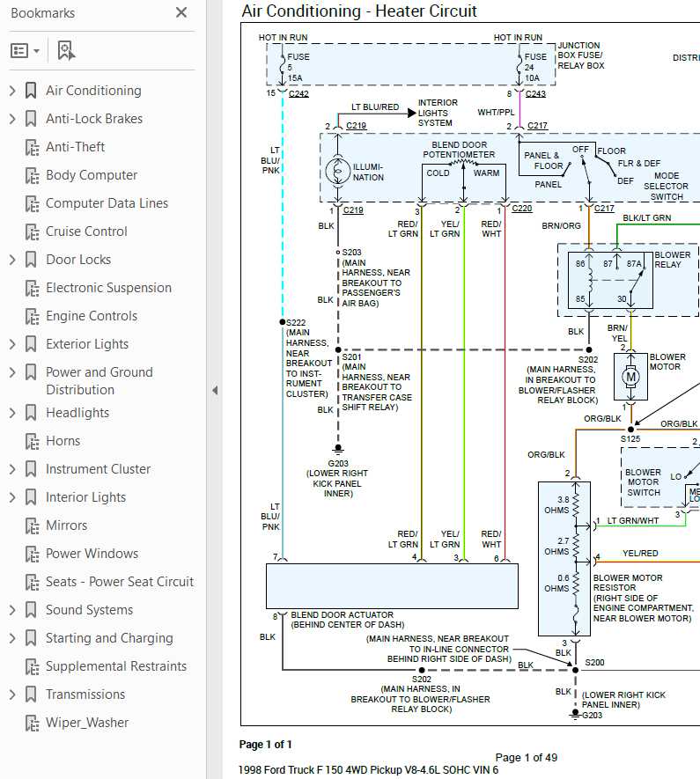The width and height of the screenshot is (700, 779).
Task: Click the Air Conditioning bookmark icon
Action: pos(31,91)
